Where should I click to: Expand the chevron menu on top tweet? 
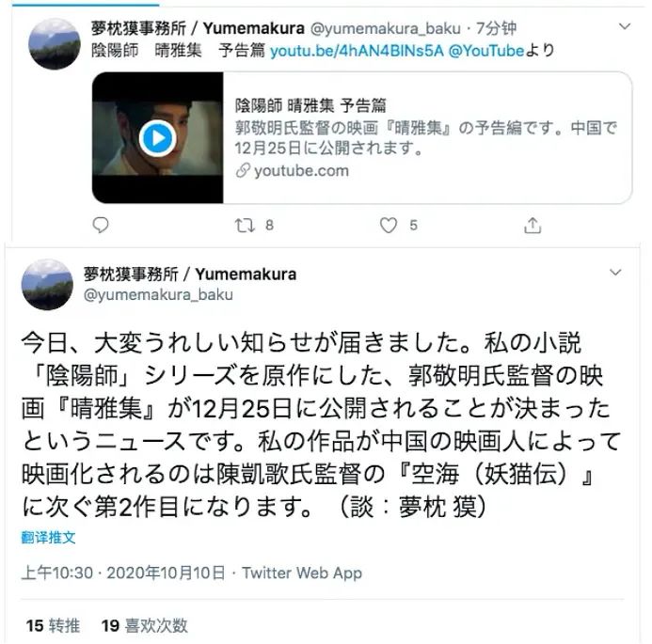(x=625, y=26)
